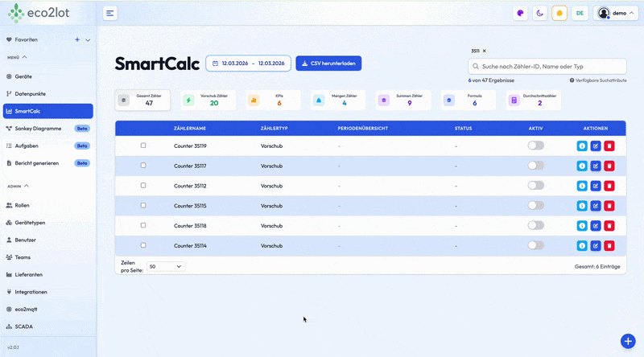Open Integrationen admin page
The image size is (644, 357).
[48, 292]
